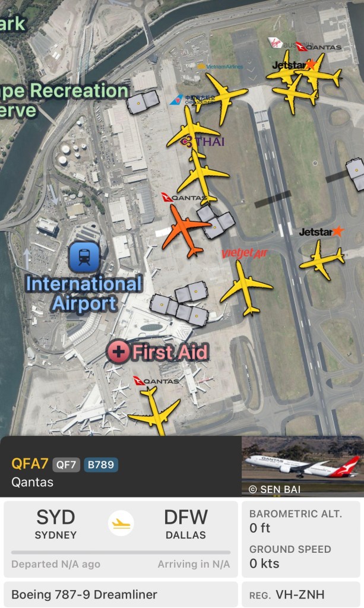Image resolution: width=364 pixels, height=608 pixels.
Task: Tap the Boeing 787-9 Dreamliner row
Action: (121, 594)
